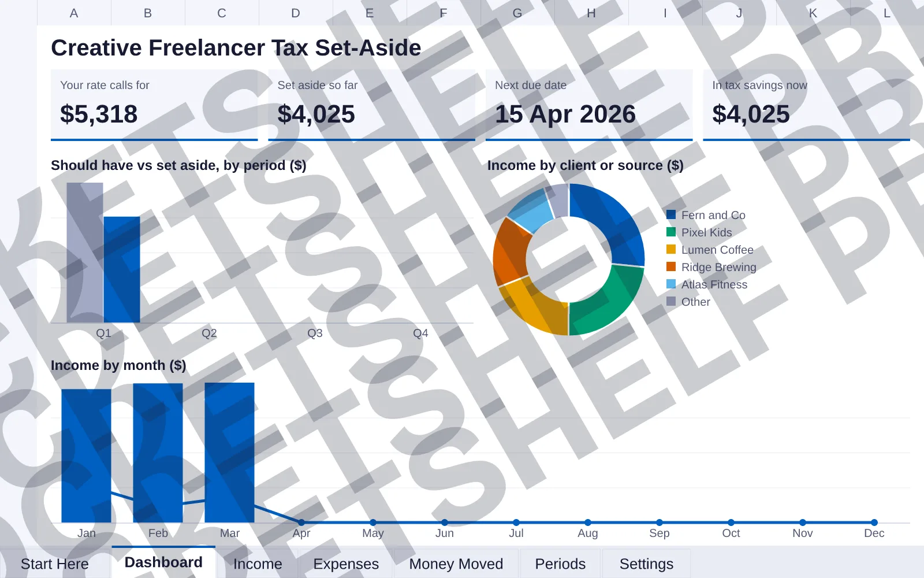Select the Dashboard sheet tab
The image size is (924, 578).
pyautogui.click(x=163, y=562)
